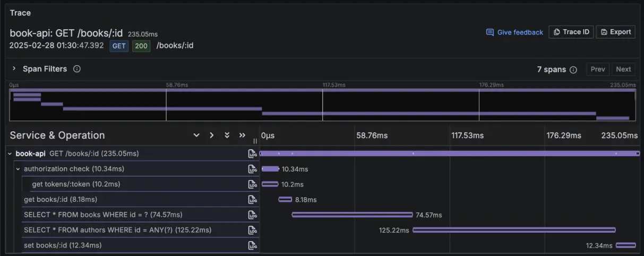Click log icon on set books/:id row
Screen dimensions: 644x256
click(252, 245)
